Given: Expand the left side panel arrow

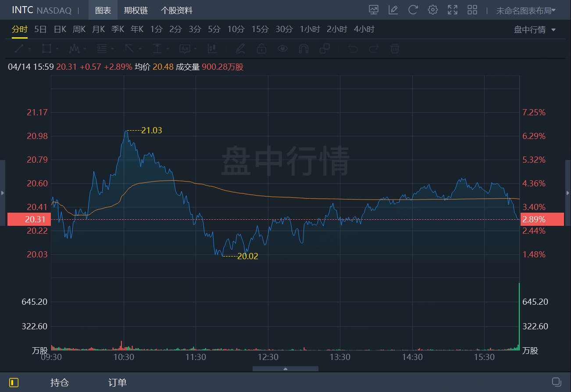Looking at the screenshot, I should tap(3, 192).
